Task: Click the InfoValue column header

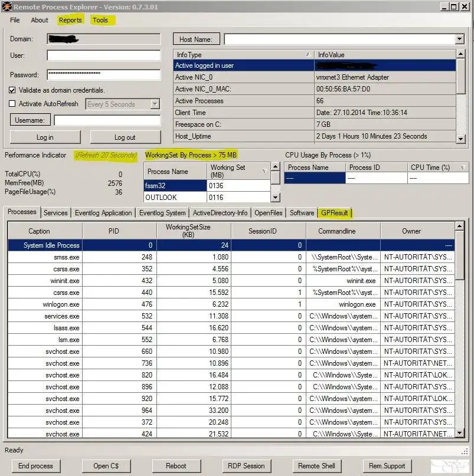Action: click(x=385, y=55)
